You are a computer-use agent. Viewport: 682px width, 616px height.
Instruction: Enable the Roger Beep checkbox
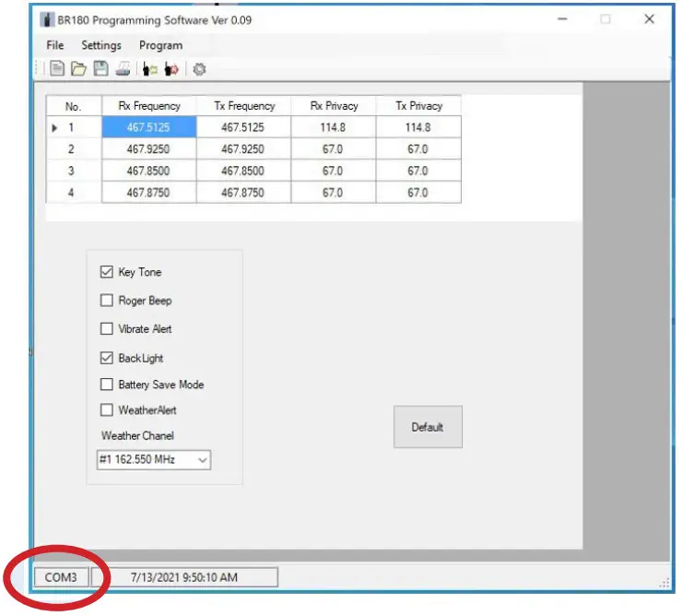(x=107, y=301)
